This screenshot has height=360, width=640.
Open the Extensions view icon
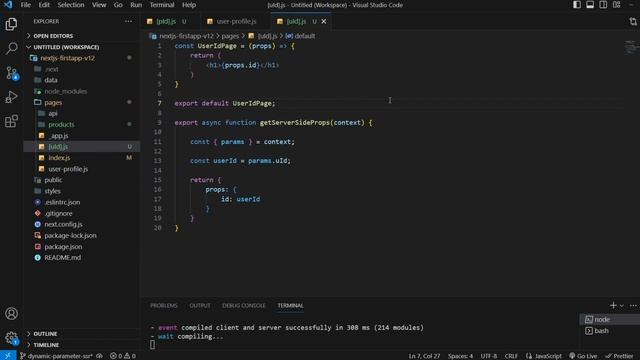pyautogui.click(x=11, y=121)
